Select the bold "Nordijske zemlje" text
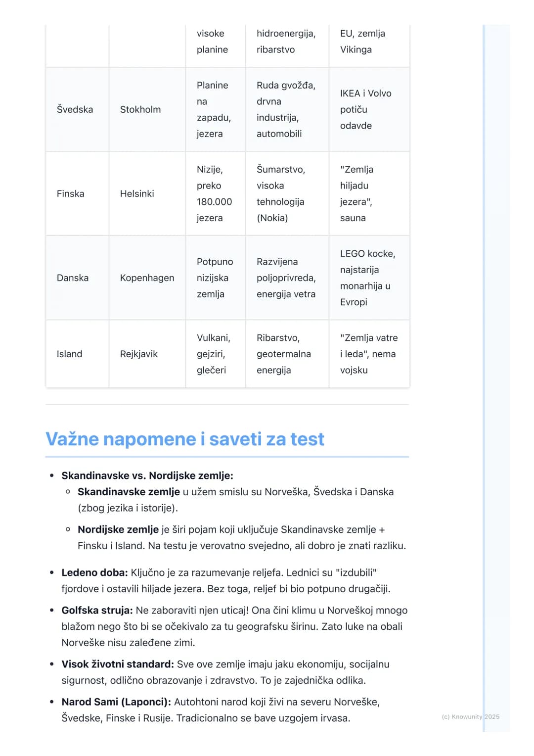 pos(118,529)
